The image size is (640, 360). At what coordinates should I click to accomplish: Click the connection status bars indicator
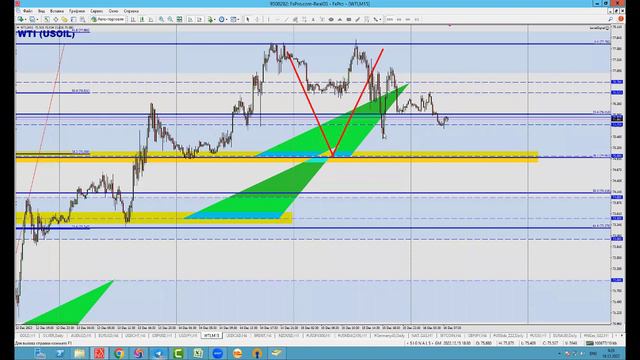point(589,343)
